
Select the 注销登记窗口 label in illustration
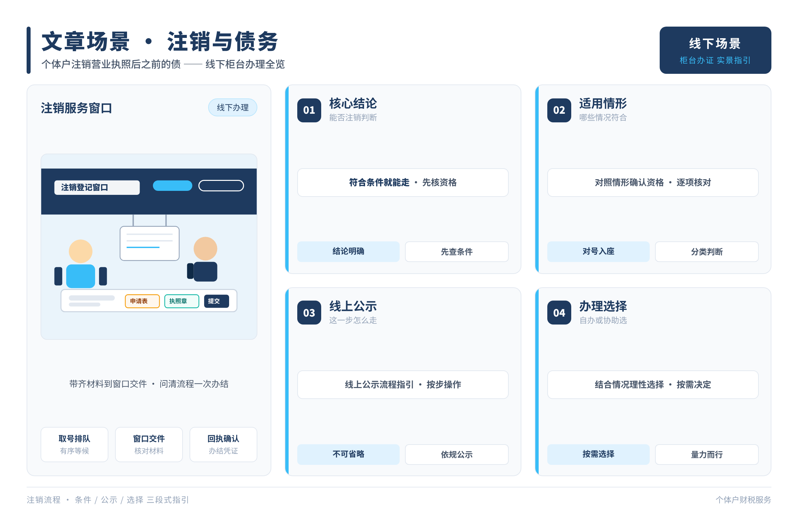point(97,187)
